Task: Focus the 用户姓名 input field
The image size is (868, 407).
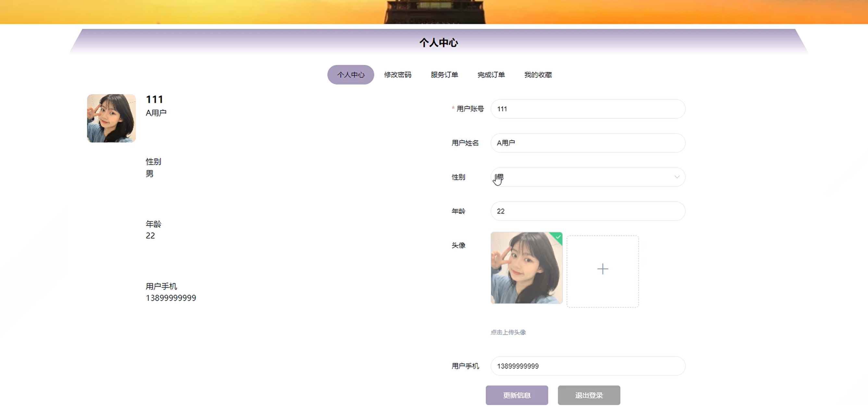Action: 588,143
